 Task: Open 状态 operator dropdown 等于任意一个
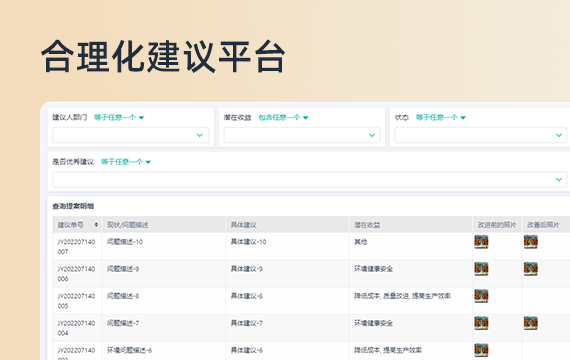(x=441, y=117)
